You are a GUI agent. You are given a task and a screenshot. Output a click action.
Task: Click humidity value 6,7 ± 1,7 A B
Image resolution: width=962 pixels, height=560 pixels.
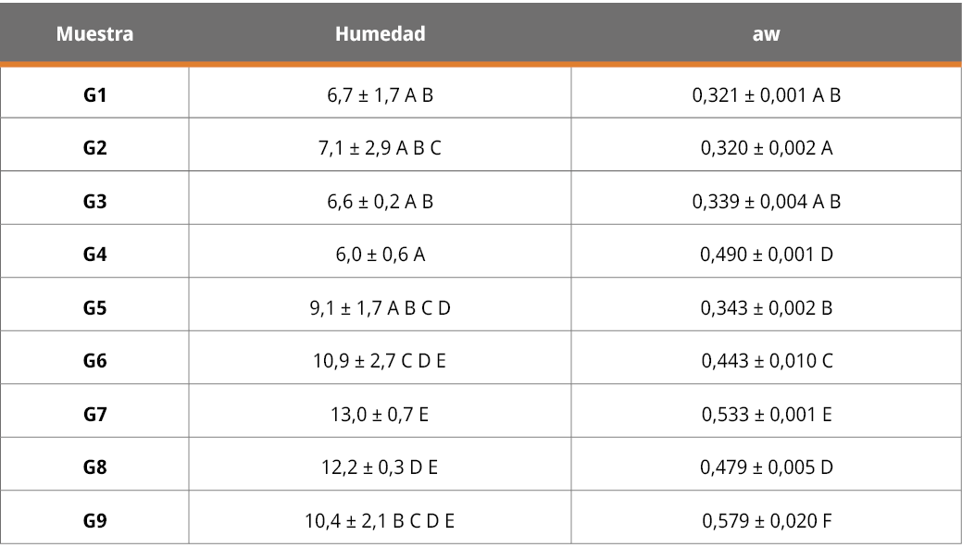click(380, 94)
